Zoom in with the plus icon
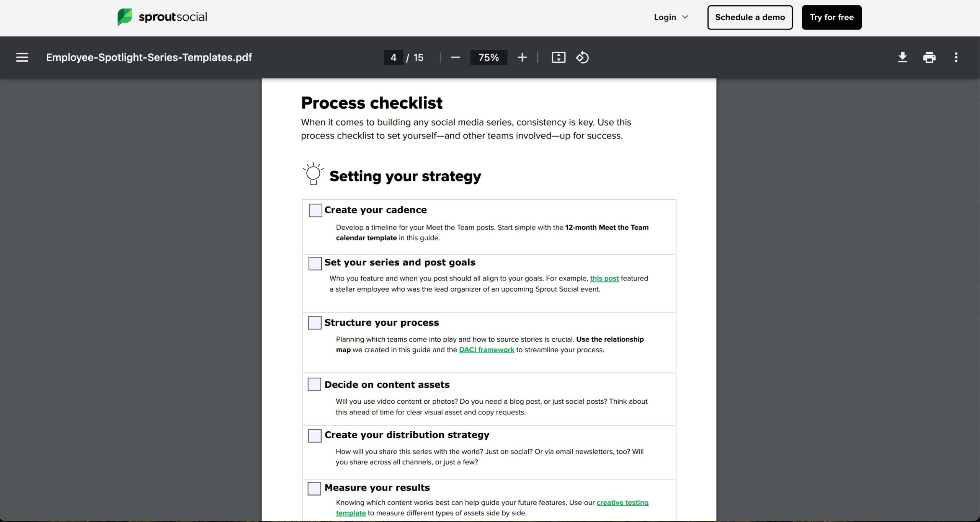The height and width of the screenshot is (522, 980). click(522, 57)
